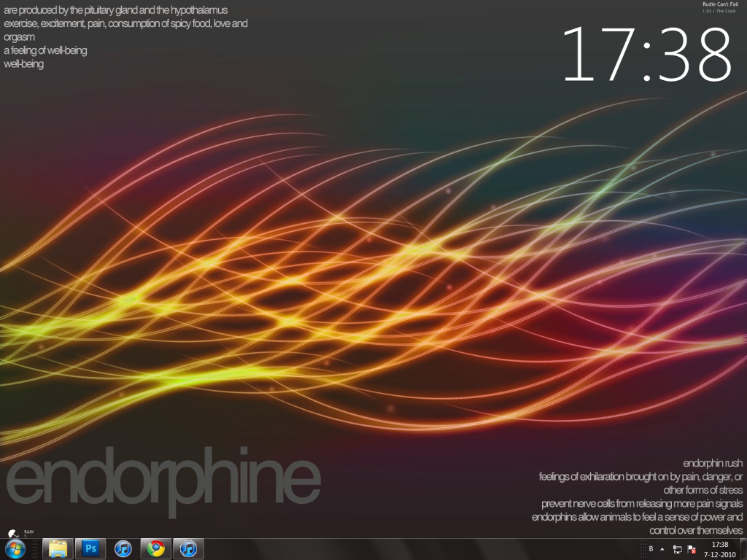Open the taskbar clock showing 7-12-2010
Image resolution: width=747 pixels, height=560 pixels.
[x=720, y=550]
